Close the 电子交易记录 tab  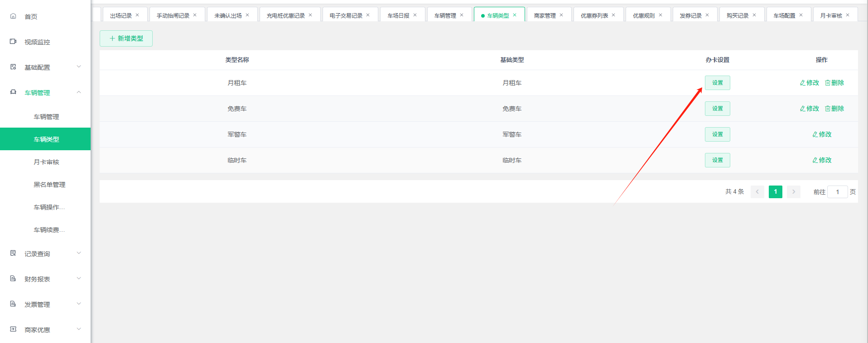368,15
